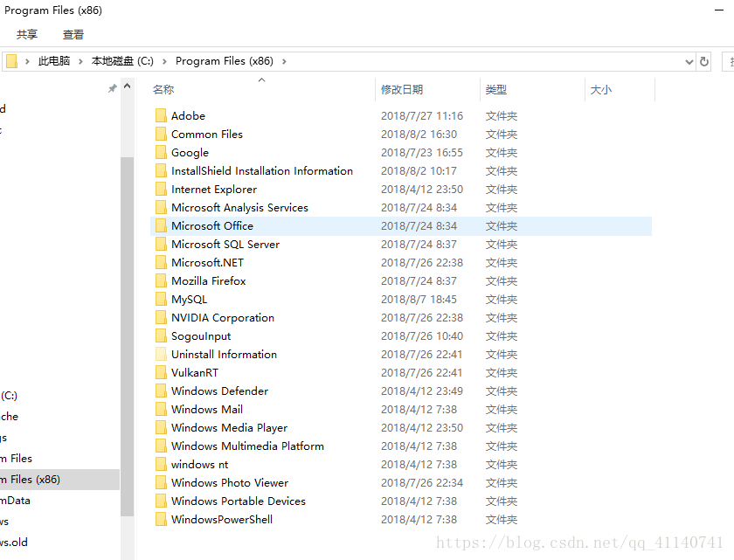The image size is (734, 560).
Task: Sort by 名称 column header
Action: pyautogui.click(x=163, y=89)
